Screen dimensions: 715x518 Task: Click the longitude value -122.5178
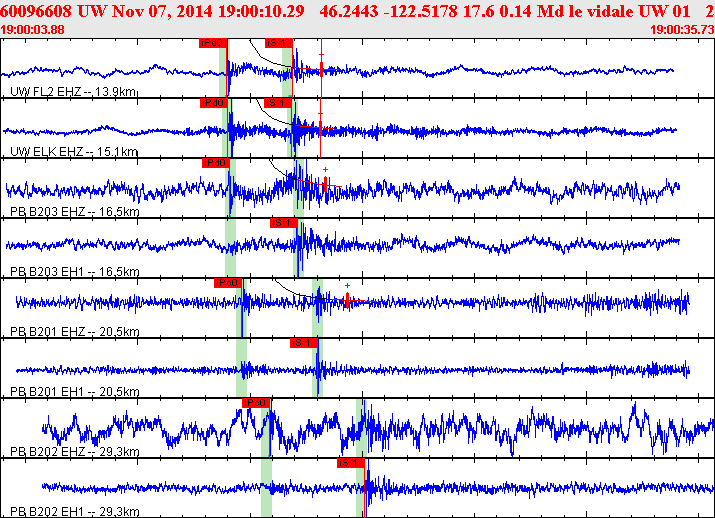tap(421, 11)
